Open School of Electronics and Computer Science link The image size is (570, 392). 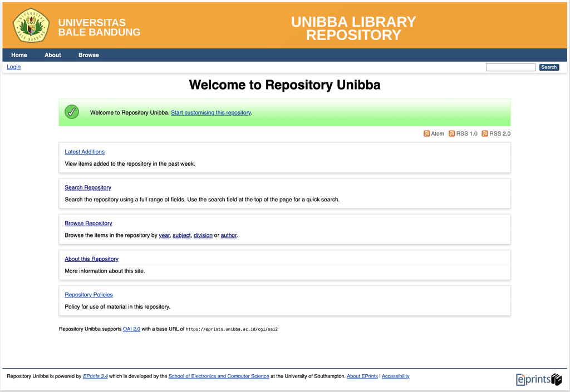coord(219,376)
